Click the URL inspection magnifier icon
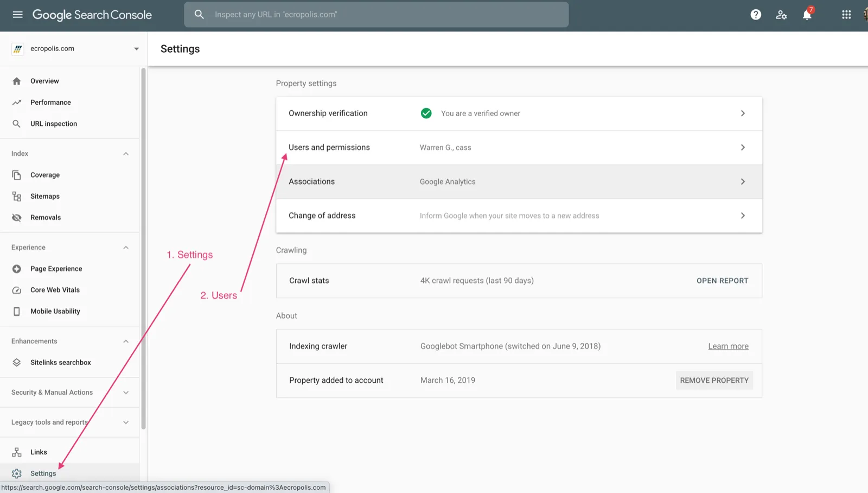Image resolution: width=868 pixels, height=493 pixels. coord(17,124)
